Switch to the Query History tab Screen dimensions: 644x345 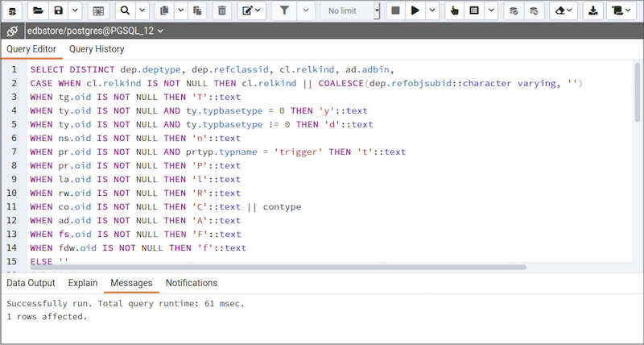(97, 49)
